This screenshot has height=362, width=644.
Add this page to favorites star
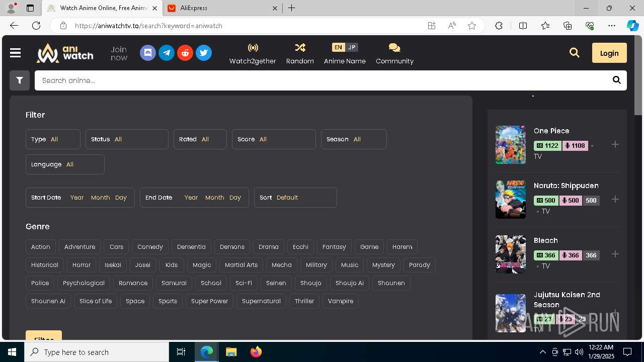(472, 26)
